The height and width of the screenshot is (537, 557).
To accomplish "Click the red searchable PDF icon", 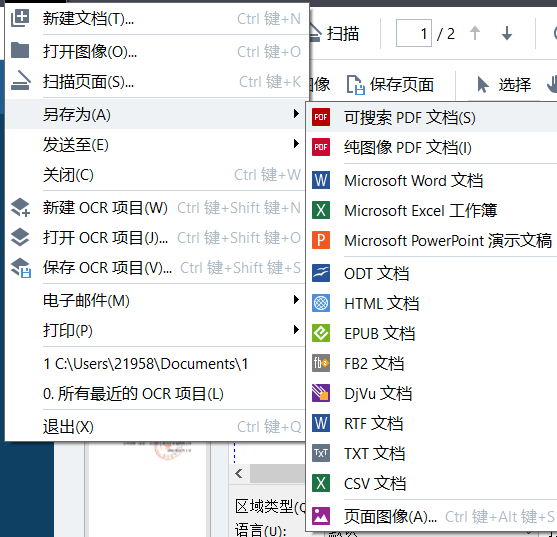I will click(x=321, y=117).
